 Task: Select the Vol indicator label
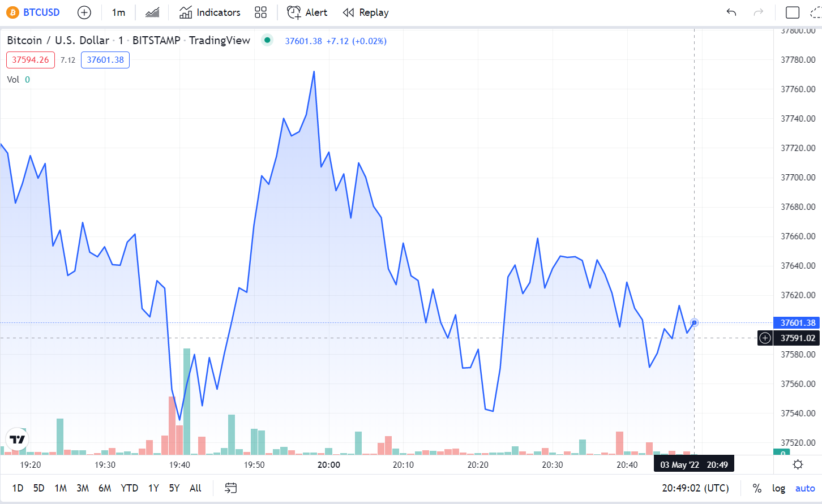[13, 80]
